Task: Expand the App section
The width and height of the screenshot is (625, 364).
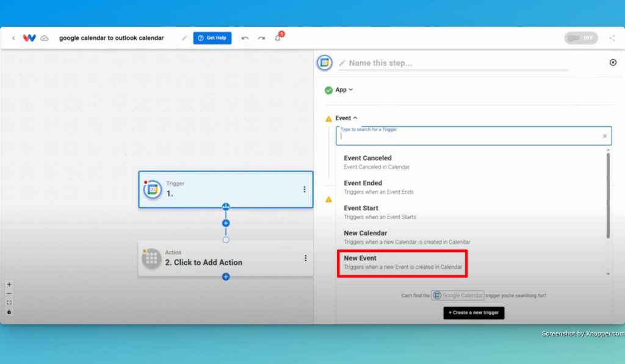Action: (344, 90)
